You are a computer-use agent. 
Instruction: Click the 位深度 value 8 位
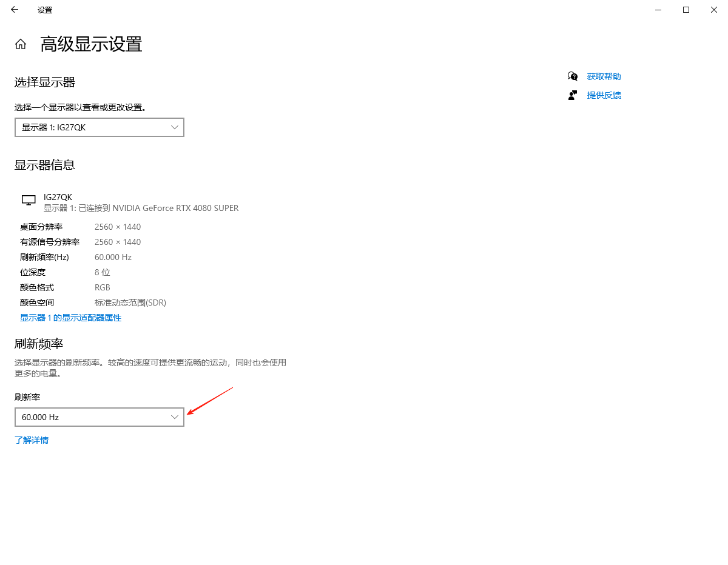103,272
